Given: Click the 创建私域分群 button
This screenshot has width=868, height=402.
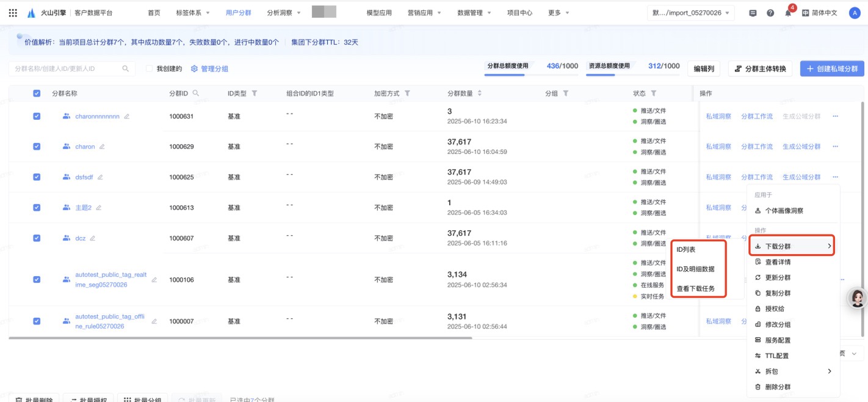Looking at the screenshot, I should coord(832,68).
